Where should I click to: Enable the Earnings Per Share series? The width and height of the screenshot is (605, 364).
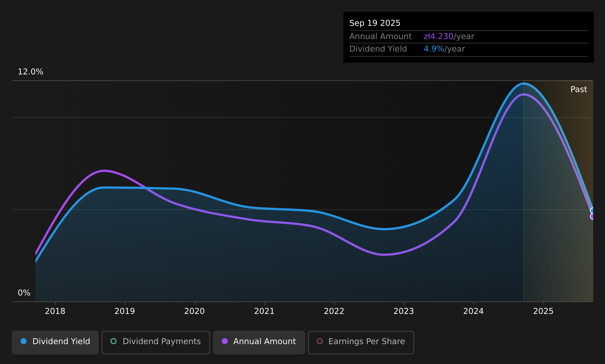pos(361,342)
